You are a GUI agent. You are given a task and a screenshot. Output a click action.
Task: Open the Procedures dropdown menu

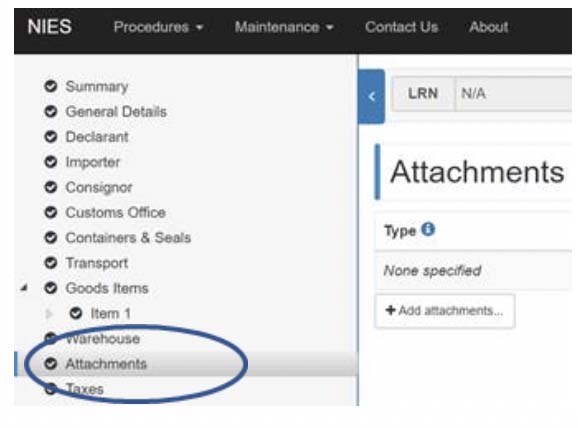click(159, 27)
